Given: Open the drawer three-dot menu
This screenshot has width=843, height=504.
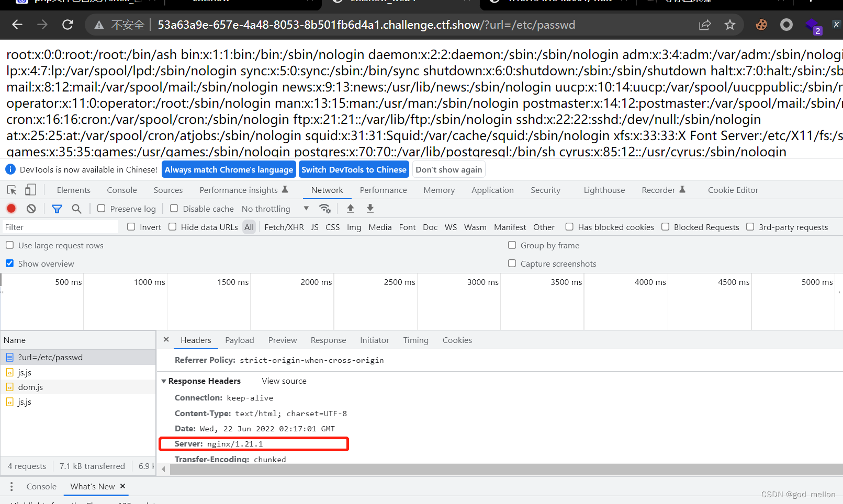Looking at the screenshot, I should (12, 486).
